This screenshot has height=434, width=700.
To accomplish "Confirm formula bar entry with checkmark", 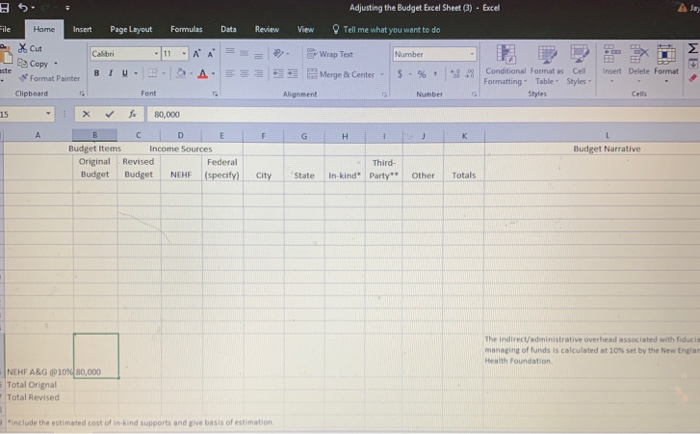I will (109, 114).
